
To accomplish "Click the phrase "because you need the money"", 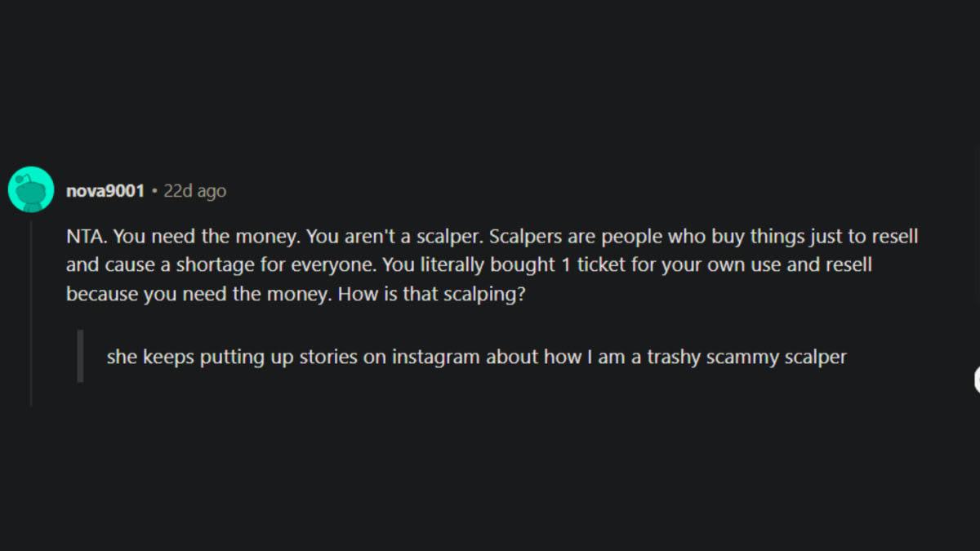I will tap(198, 295).
